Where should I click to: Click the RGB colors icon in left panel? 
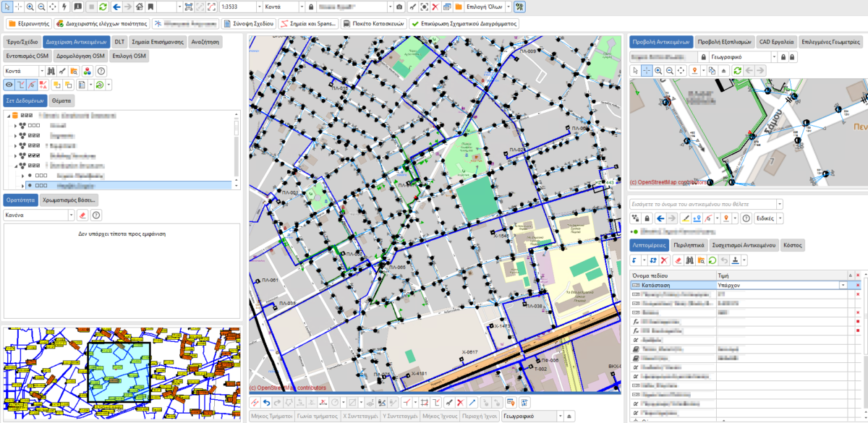point(86,72)
